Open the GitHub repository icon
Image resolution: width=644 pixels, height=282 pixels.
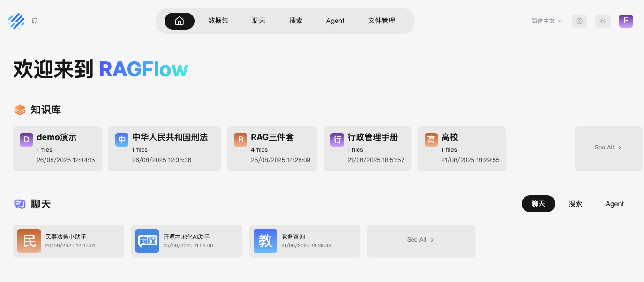[x=35, y=21]
